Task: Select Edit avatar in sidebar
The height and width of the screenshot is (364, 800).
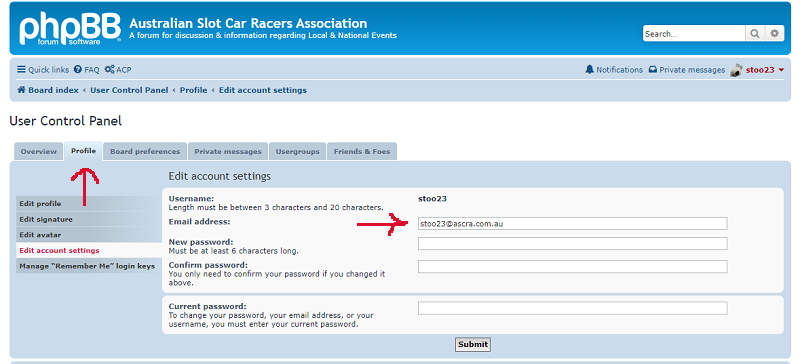Action: [89, 235]
